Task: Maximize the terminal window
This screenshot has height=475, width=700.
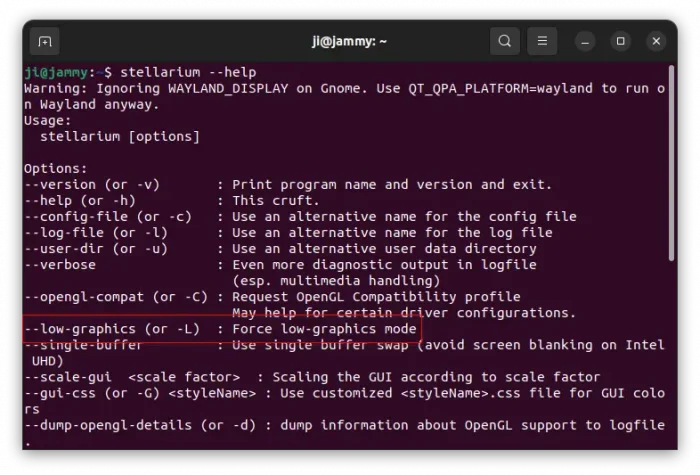Action: (620, 41)
